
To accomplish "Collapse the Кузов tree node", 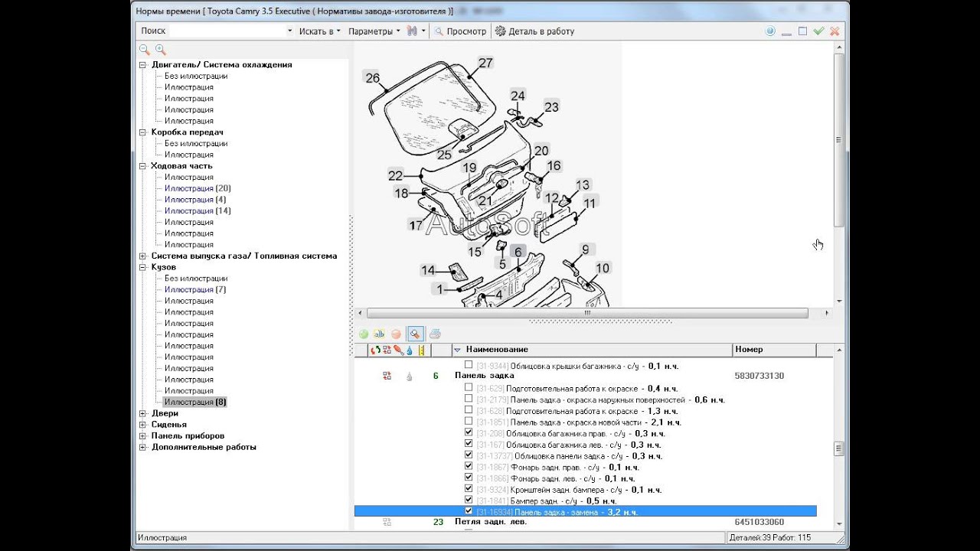I will [x=143, y=267].
